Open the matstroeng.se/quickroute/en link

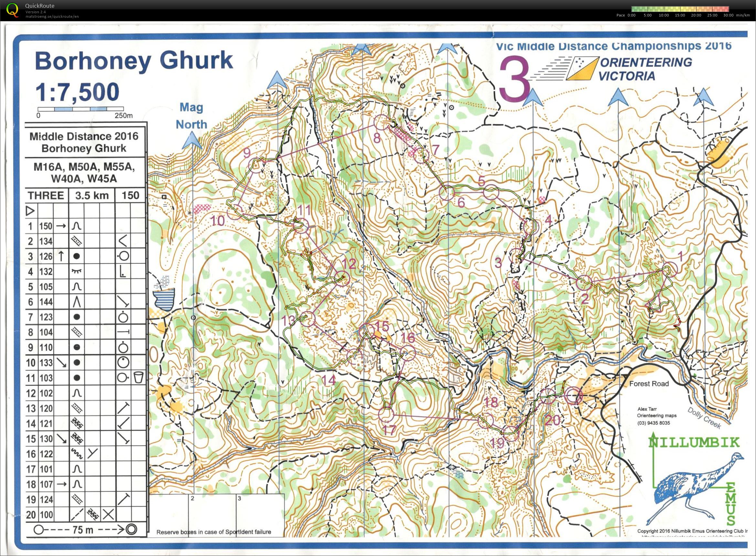[52, 16]
